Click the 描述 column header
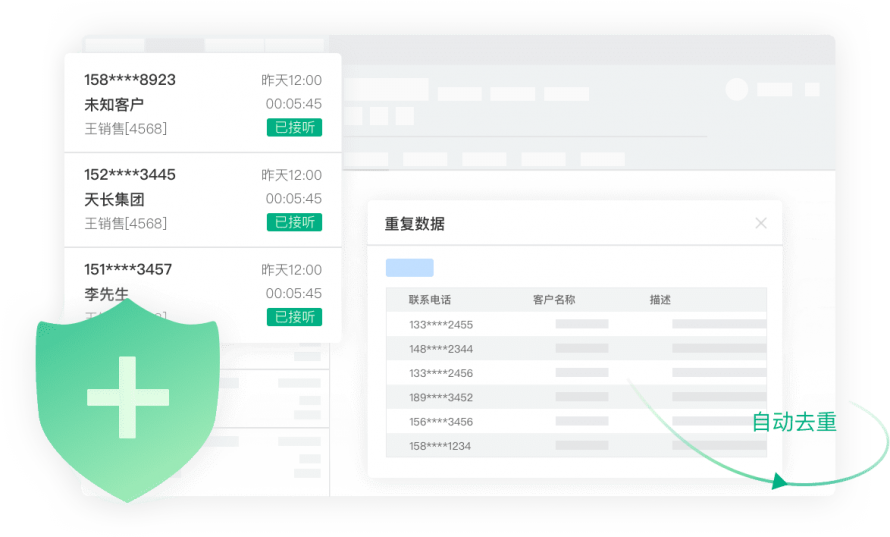Screen dimensions: 890x537 660,300
